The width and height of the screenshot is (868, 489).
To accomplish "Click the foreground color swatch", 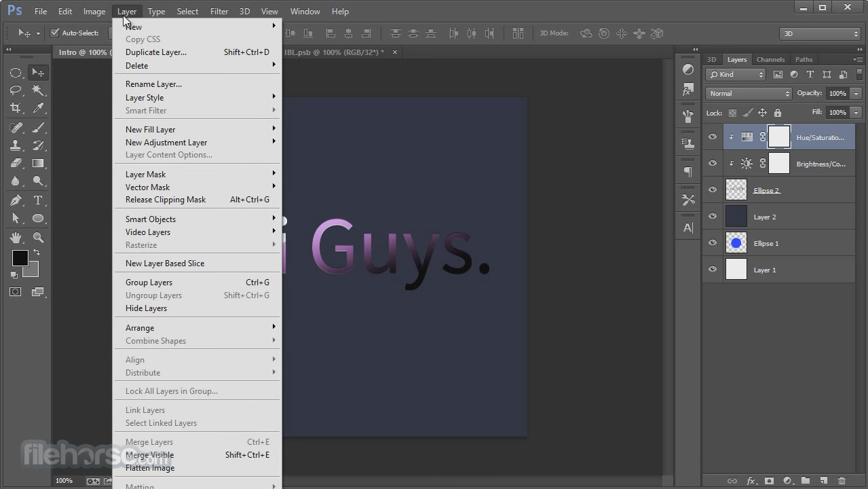I will [20, 257].
